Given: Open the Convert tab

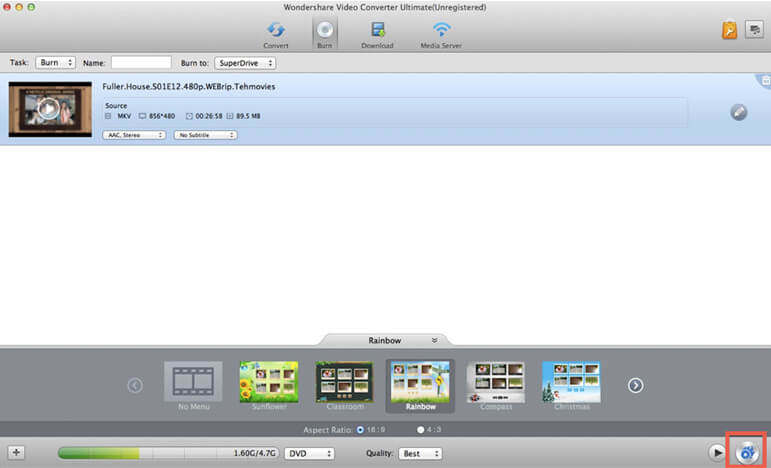Looking at the screenshot, I should 276,34.
